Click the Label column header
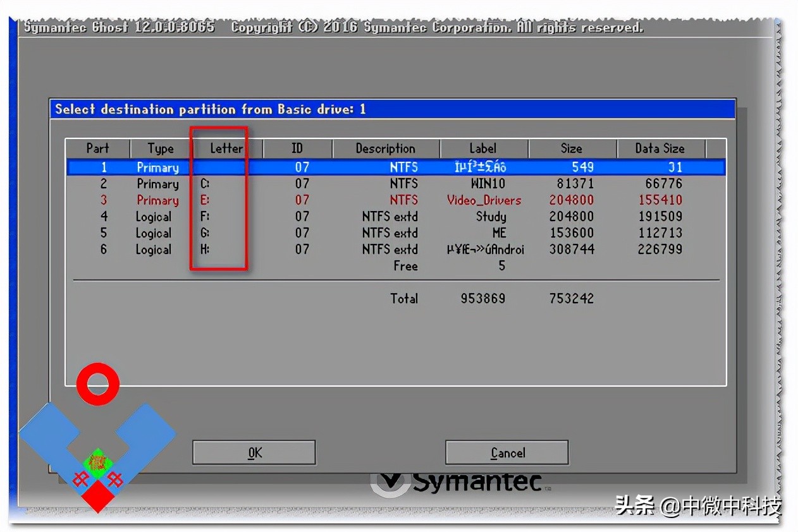This screenshot has height=532, width=798. (483, 148)
